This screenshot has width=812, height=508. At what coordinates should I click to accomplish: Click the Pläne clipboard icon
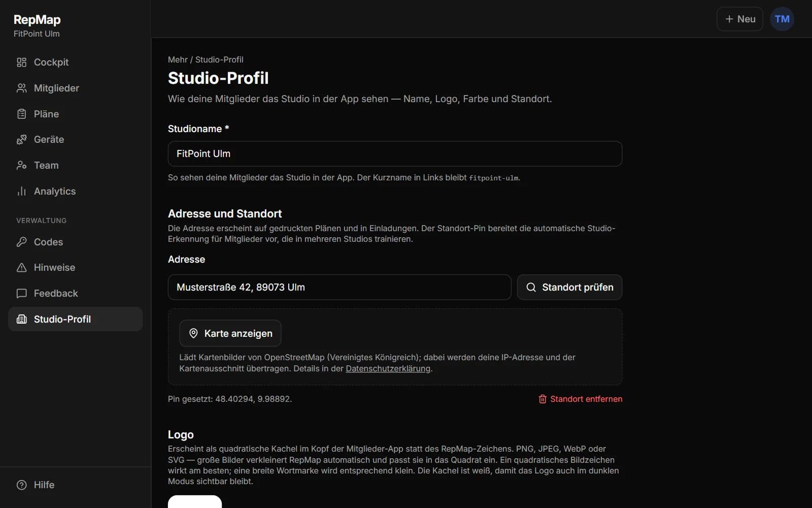(21, 114)
